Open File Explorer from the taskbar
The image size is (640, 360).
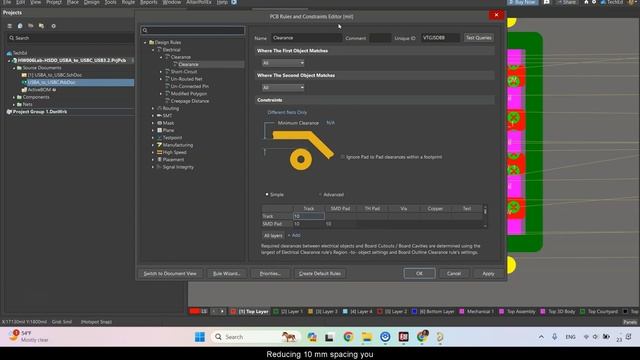pos(367,337)
